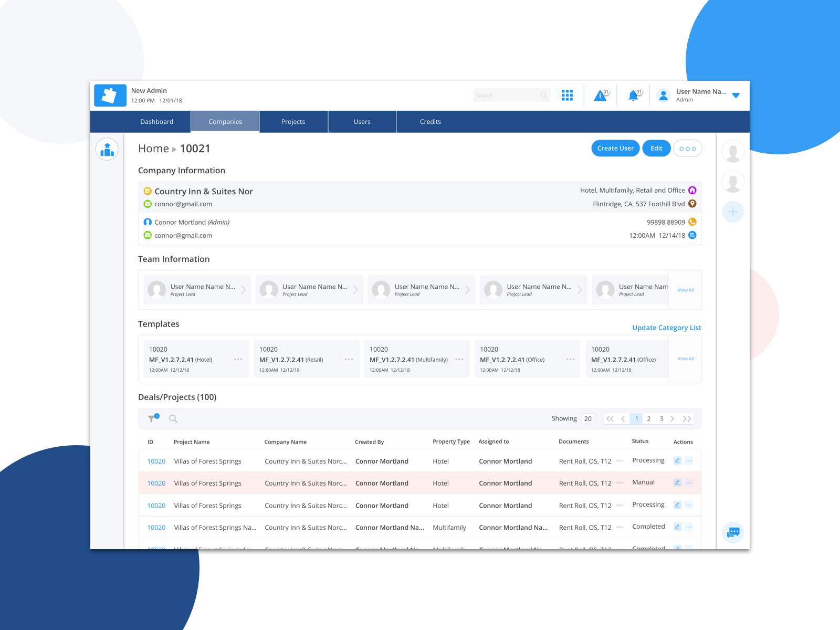This screenshot has height=630, width=840.
Task: Click the Home breadcrumb link
Action: coord(153,149)
